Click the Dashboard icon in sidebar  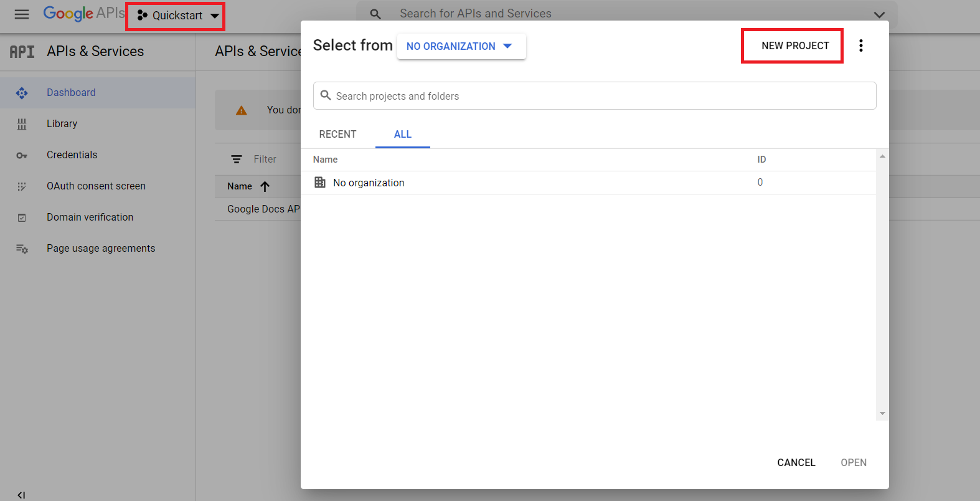click(x=22, y=93)
